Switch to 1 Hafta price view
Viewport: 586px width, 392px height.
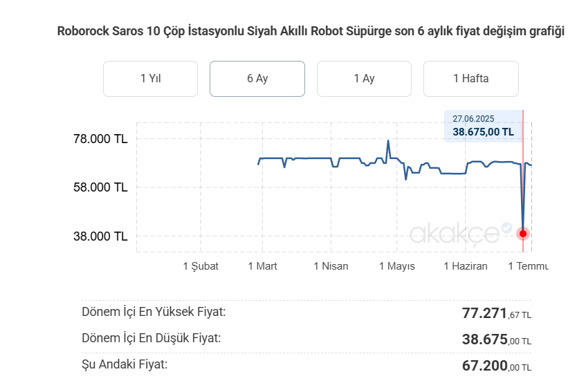(x=471, y=79)
